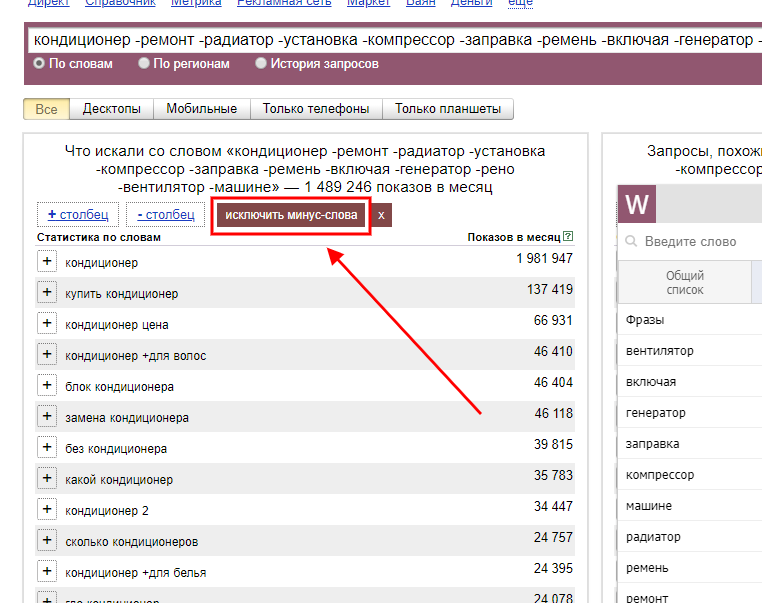The width and height of the screenshot is (762, 603).
Task: Expand plus for купить кондиционер
Action: (x=47, y=293)
